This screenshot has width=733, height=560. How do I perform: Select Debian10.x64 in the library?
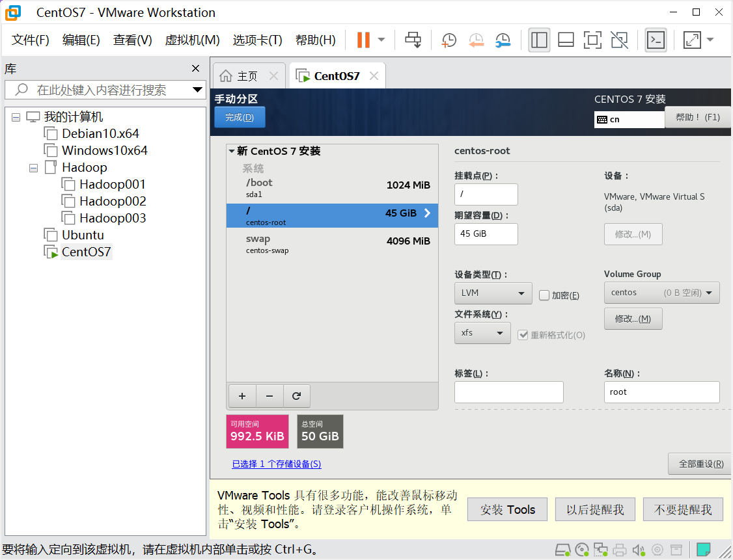tap(100, 133)
